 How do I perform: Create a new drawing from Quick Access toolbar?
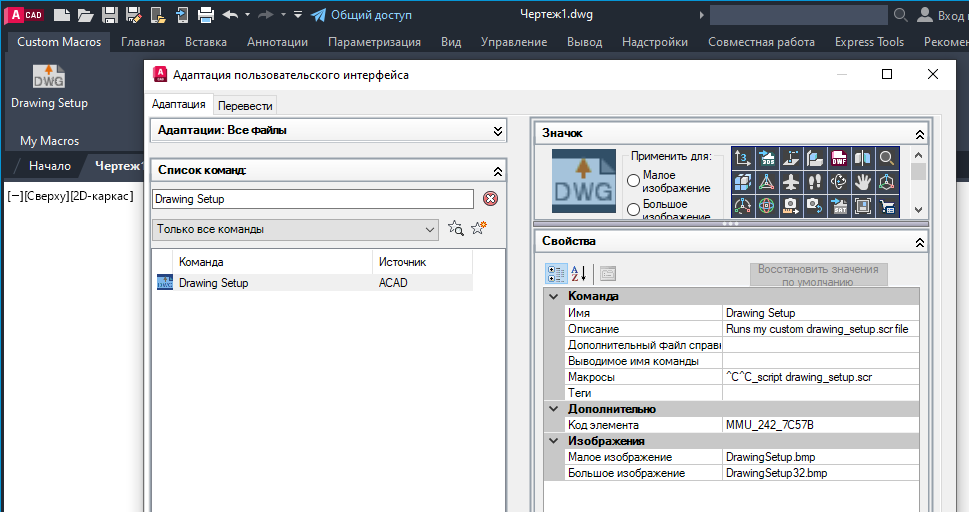62,15
